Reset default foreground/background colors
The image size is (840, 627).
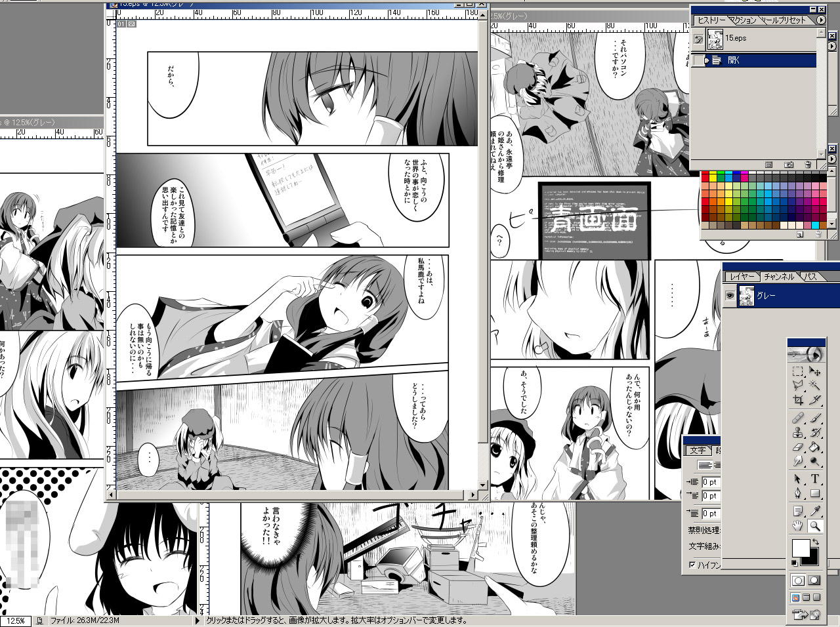(795, 562)
